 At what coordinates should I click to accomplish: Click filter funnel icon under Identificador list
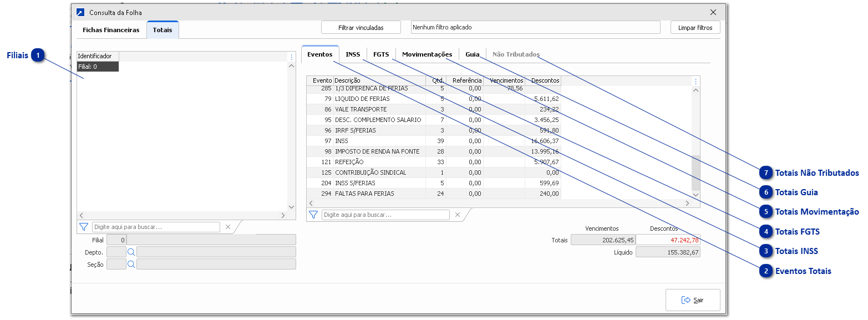[x=84, y=227]
